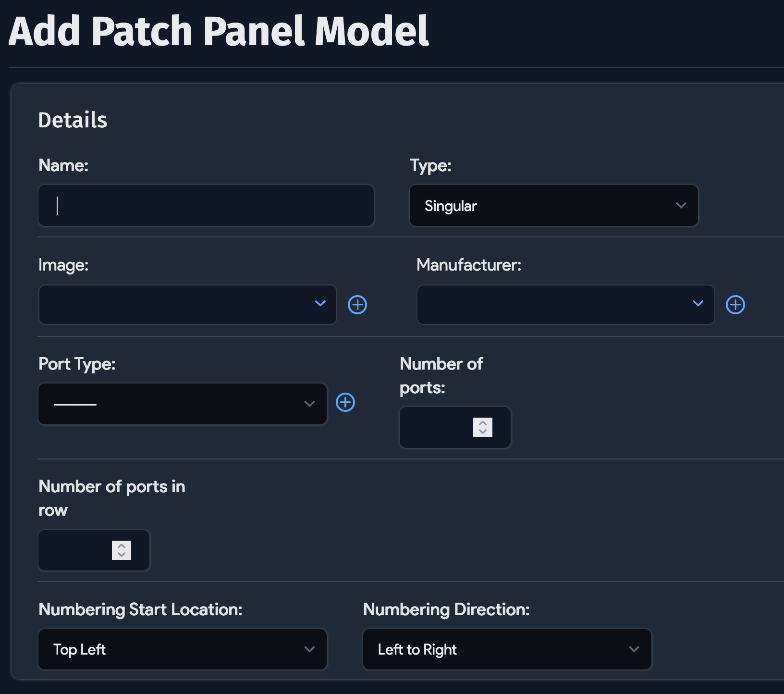This screenshot has width=784, height=694.
Task: Click the plus icon to add new Image
Action: pyautogui.click(x=357, y=305)
